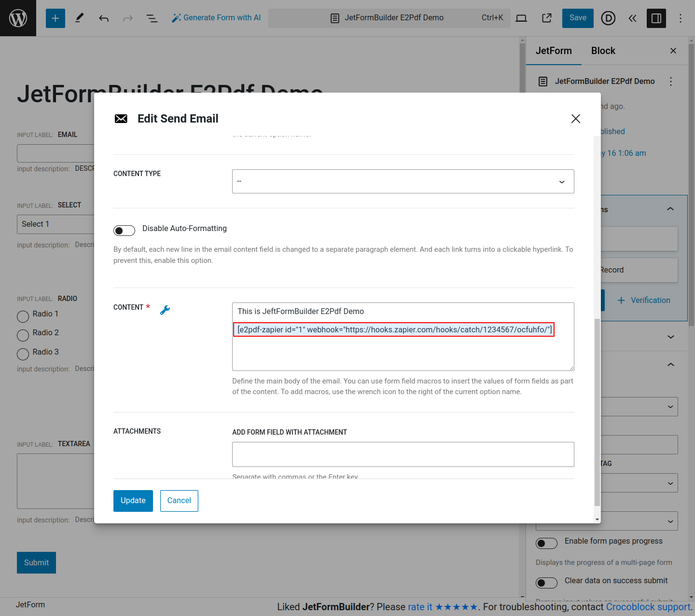This screenshot has height=616, width=695.
Task: Click the Cancel button
Action: (179, 501)
